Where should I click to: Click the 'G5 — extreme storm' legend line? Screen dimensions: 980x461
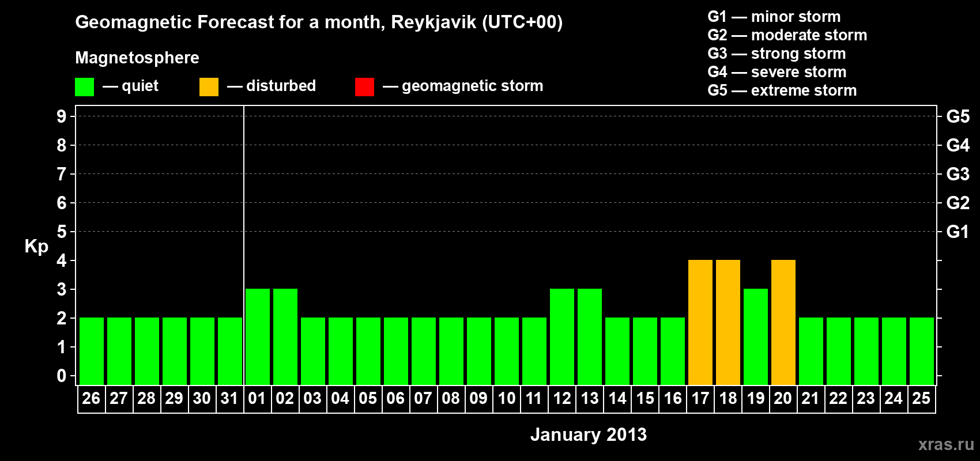point(782,90)
